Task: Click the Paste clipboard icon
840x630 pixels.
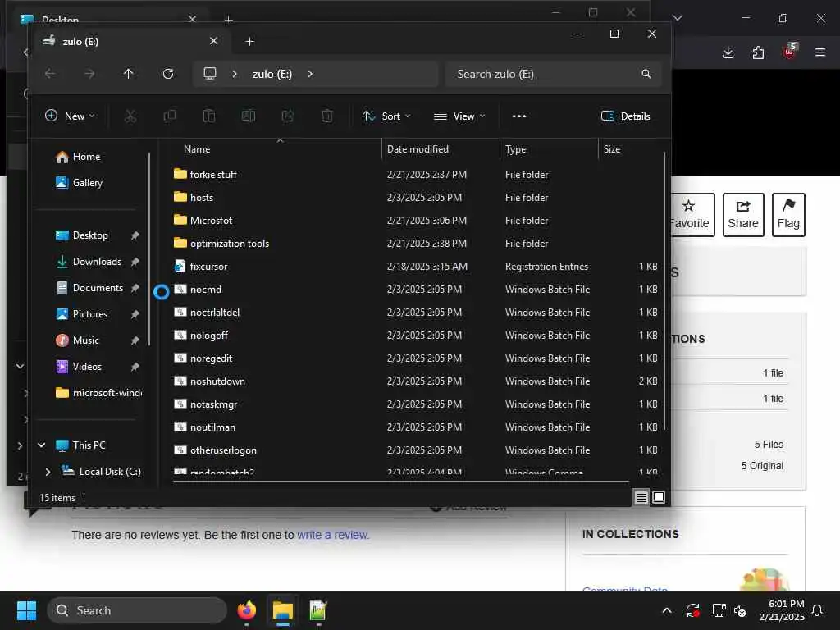Action: click(209, 116)
